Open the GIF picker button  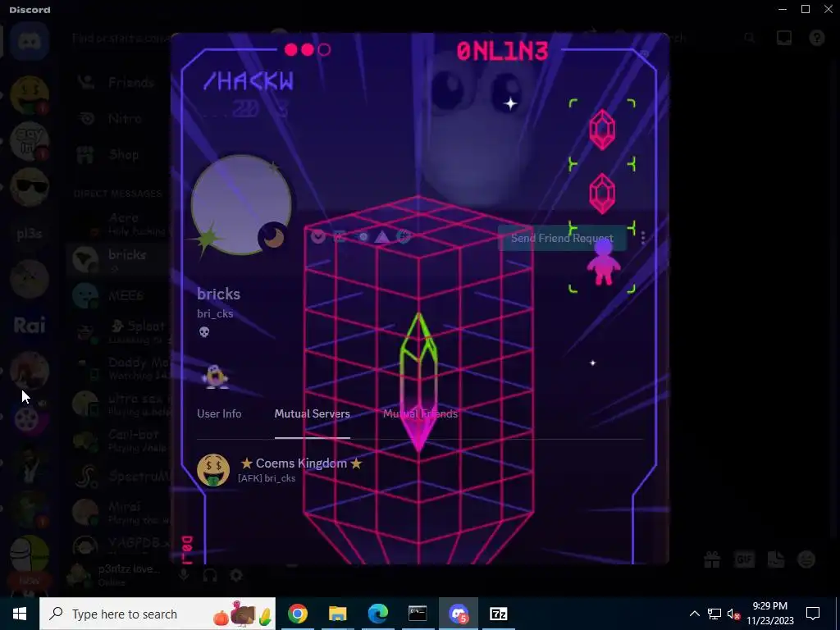coord(744,559)
